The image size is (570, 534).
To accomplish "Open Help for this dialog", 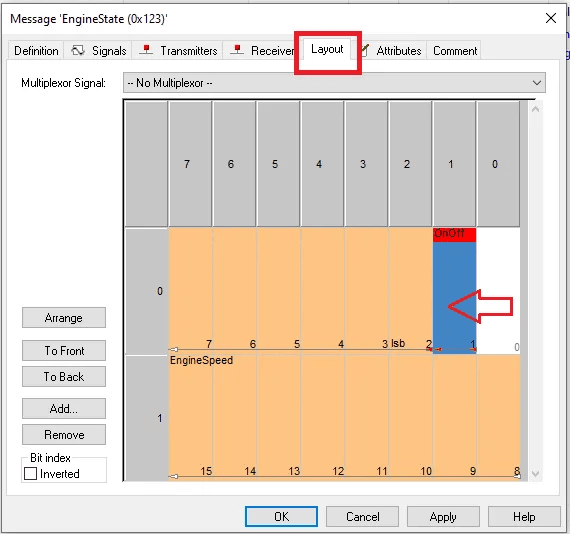I will click(524, 516).
